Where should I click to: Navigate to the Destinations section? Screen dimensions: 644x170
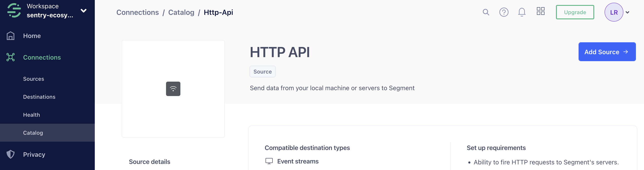coord(39,96)
